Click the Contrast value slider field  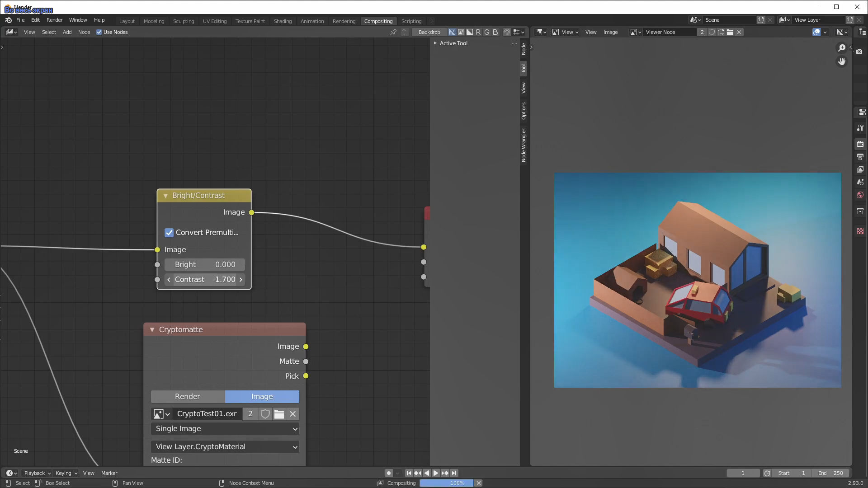point(204,280)
